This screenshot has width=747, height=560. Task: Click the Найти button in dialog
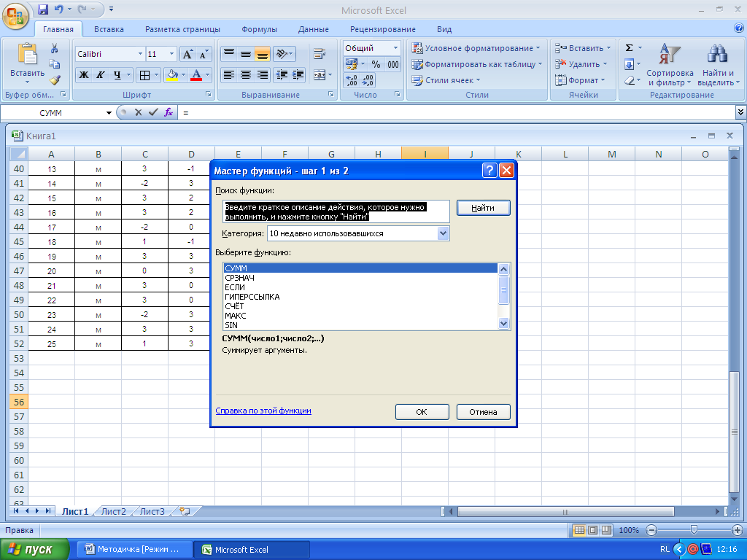pos(483,208)
